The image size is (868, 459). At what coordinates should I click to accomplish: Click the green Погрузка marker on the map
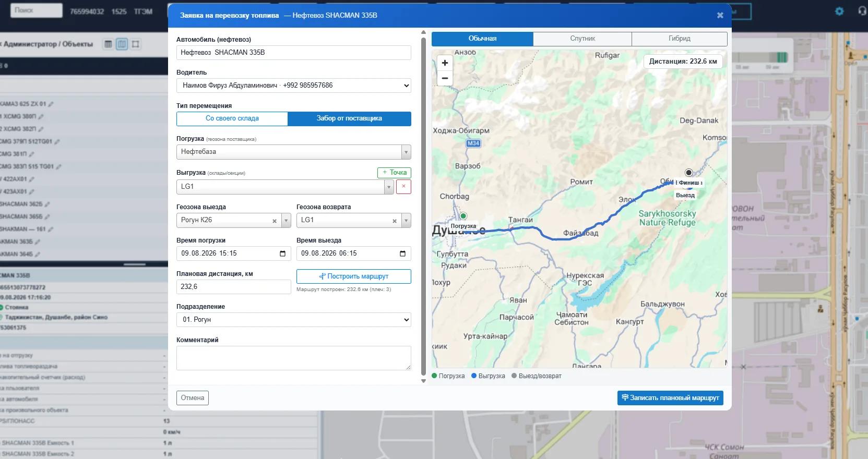[463, 216]
